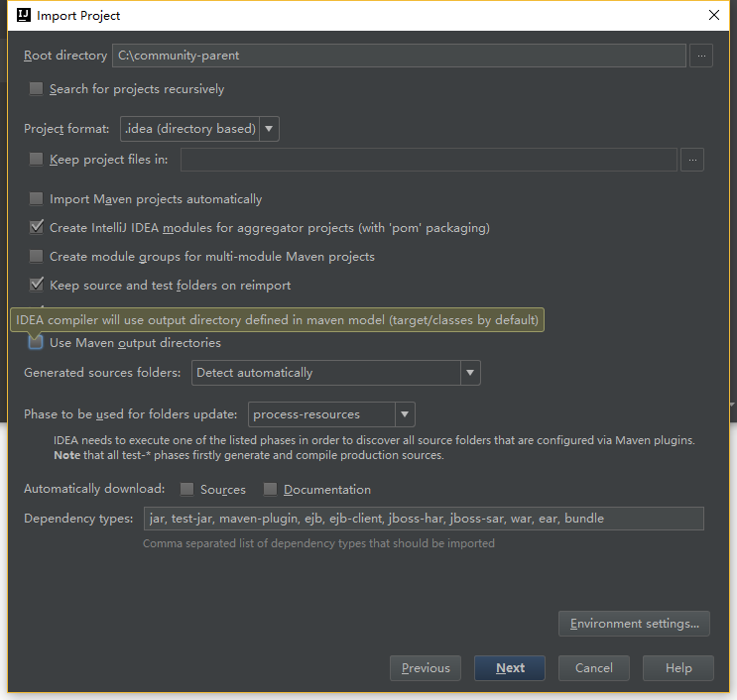This screenshot has width=737, height=700.
Task: Click the IDEA compiler output directory tooltip
Action: pos(278,320)
